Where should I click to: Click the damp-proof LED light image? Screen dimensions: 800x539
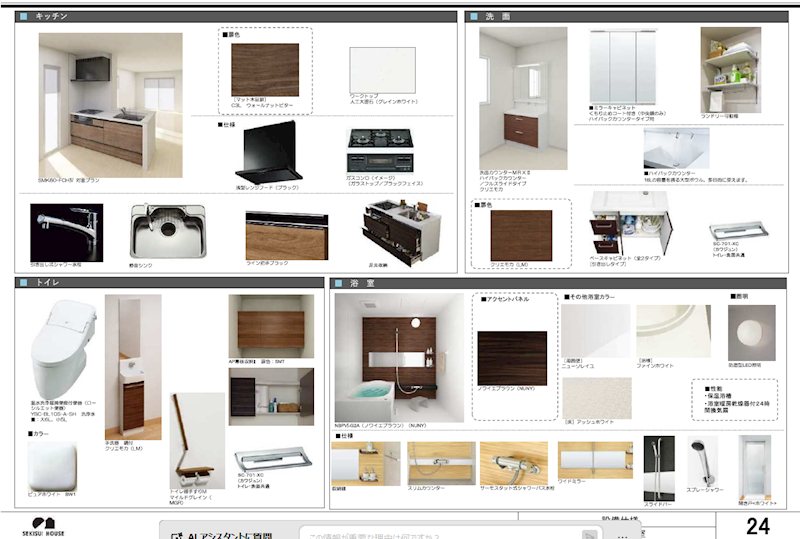[752, 333]
